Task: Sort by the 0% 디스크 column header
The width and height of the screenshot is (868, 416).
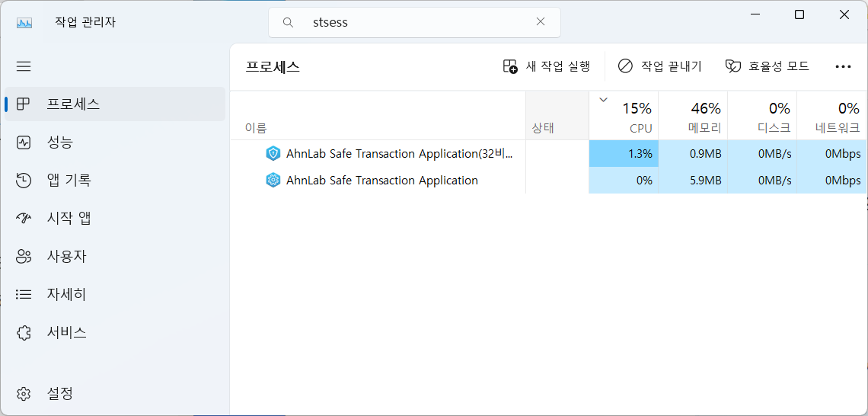Action: (x=761, y=115)
